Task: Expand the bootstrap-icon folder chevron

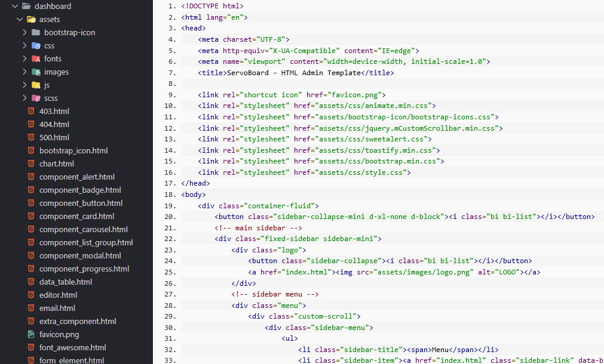Action: [x=24, y=32]
